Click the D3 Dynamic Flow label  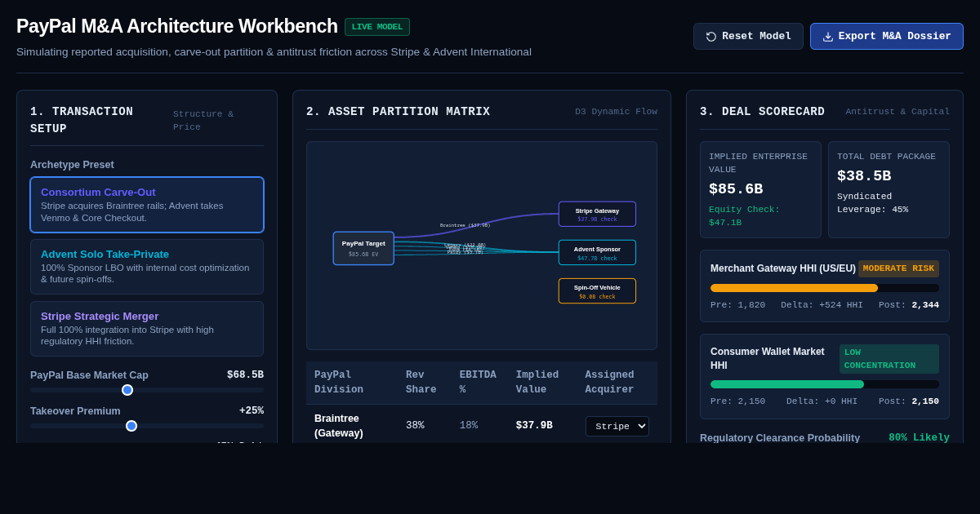[x=616, y=112]
